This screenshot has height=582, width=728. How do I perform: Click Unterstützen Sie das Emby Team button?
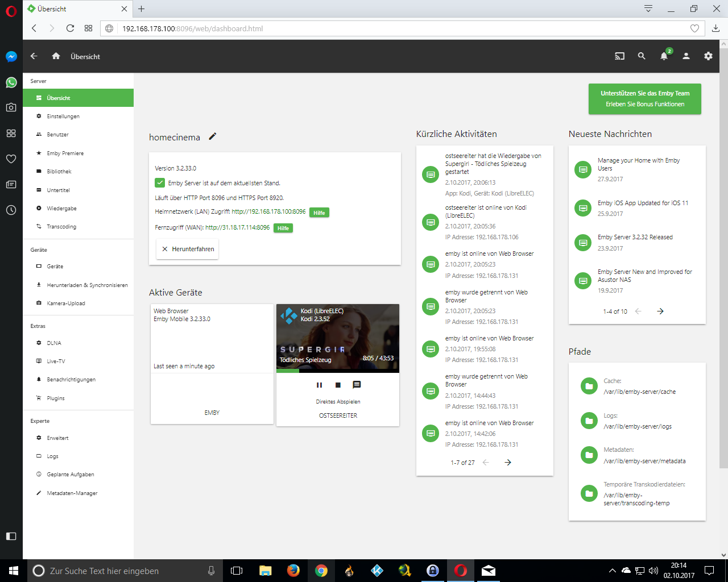pyautogui.click(x=645, y=99)
